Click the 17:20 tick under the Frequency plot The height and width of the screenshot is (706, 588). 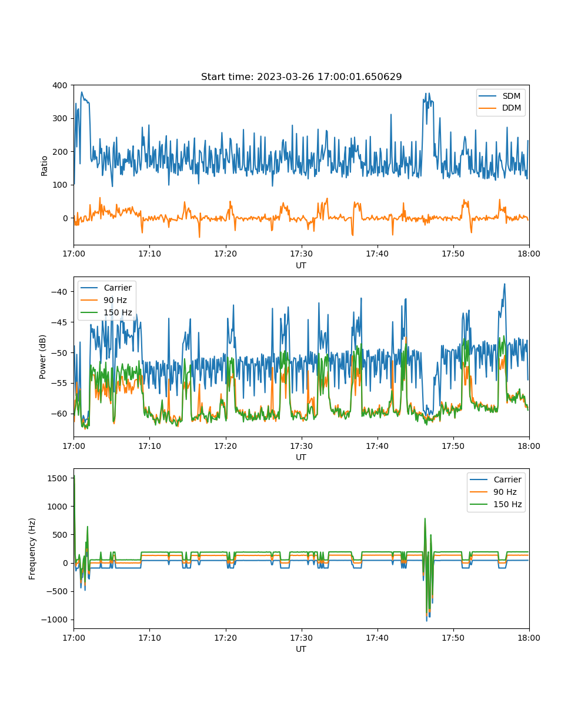tap(225, 637)
